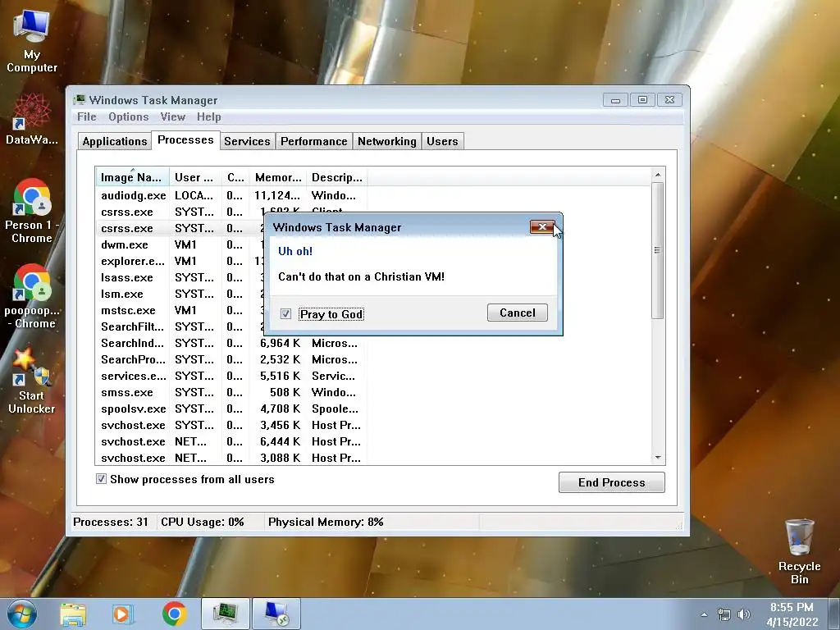Switch to the Services tab
This screenshot has height=630, width=840.
tap(247, 141)
